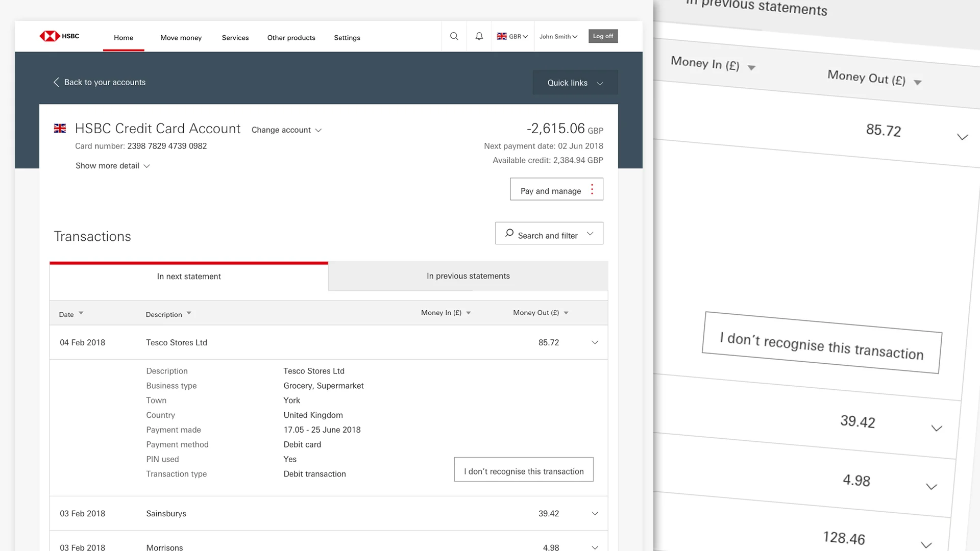Open John Smith user menu

point(558,37)
